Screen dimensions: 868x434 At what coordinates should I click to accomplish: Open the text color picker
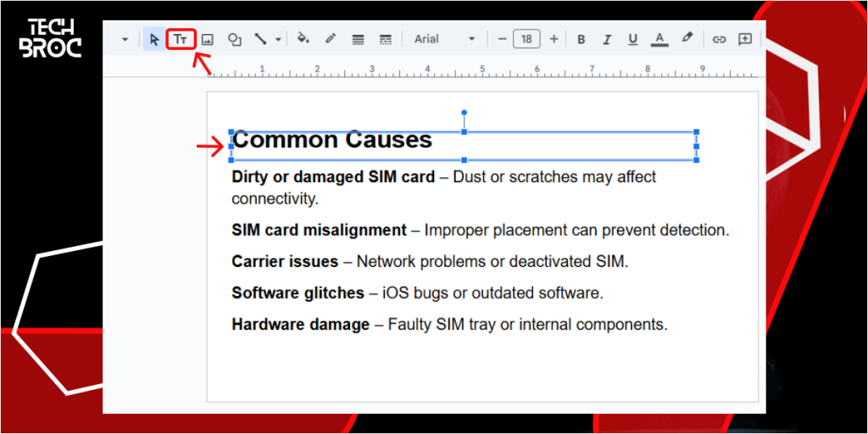659,39
